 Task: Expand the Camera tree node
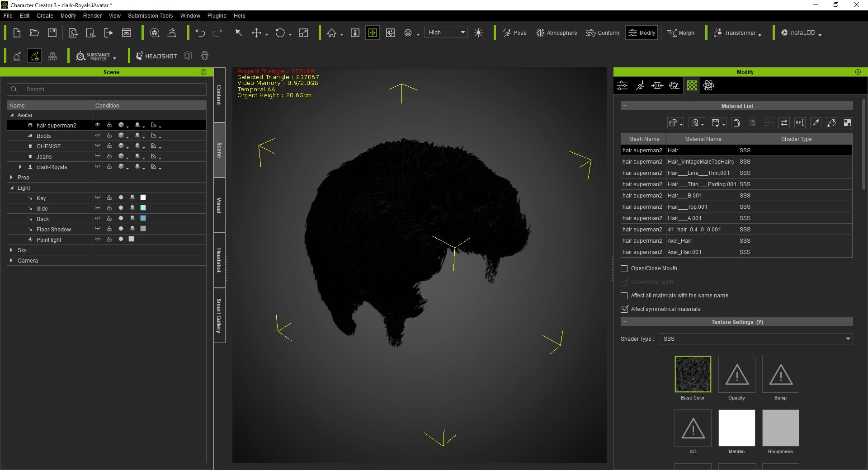(x=11, y=261)
